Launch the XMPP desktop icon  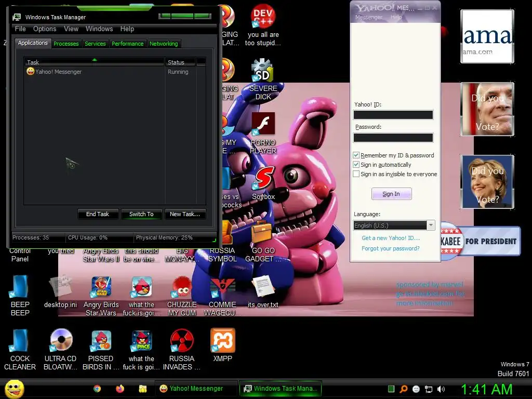222,340
